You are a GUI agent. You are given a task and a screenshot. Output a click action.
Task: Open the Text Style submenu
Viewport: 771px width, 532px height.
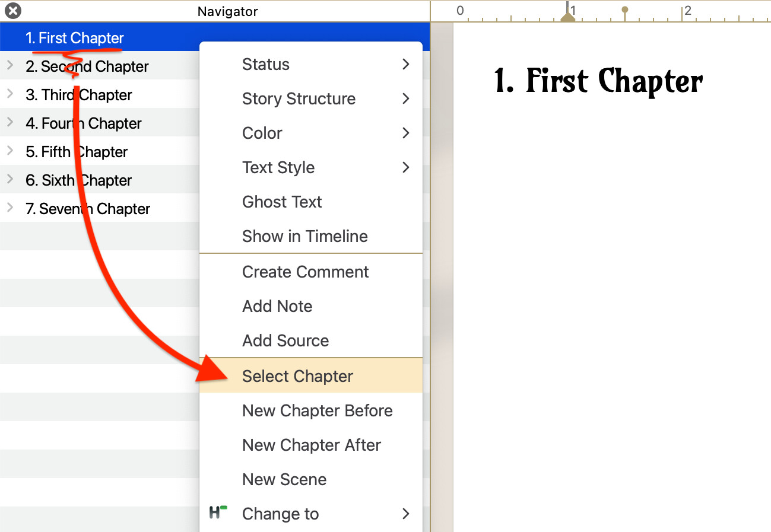310,168
